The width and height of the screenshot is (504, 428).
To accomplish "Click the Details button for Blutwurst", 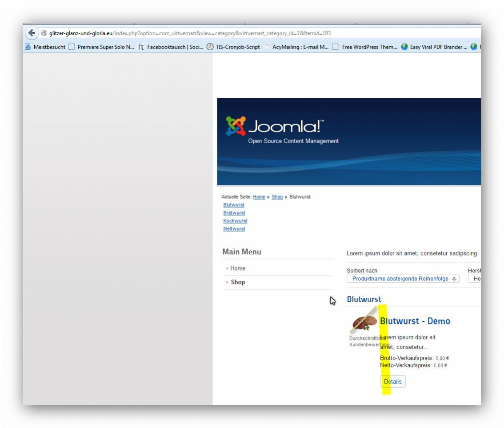I will coord(392,381).
